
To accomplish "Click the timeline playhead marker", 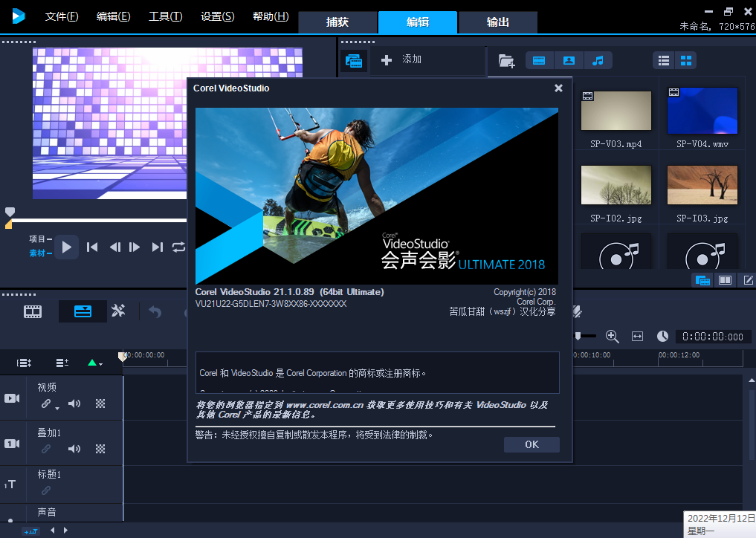I will (x=123, y=356).
